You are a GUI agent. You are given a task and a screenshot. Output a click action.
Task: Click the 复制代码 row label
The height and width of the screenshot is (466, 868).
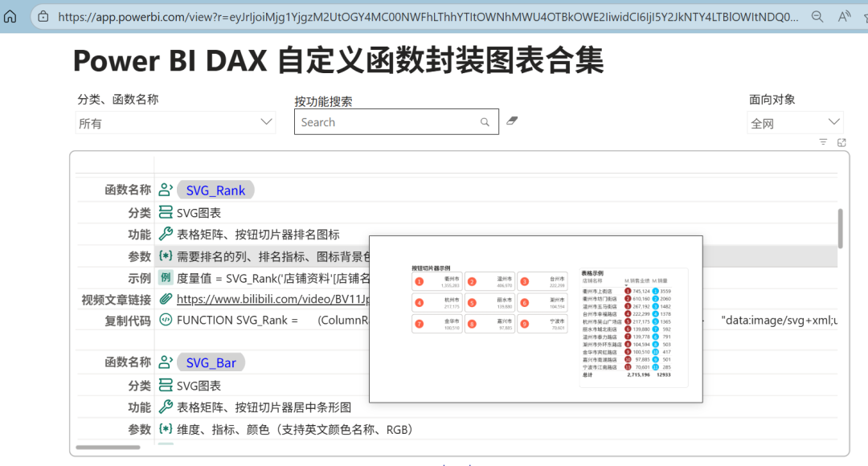point(128,321)
